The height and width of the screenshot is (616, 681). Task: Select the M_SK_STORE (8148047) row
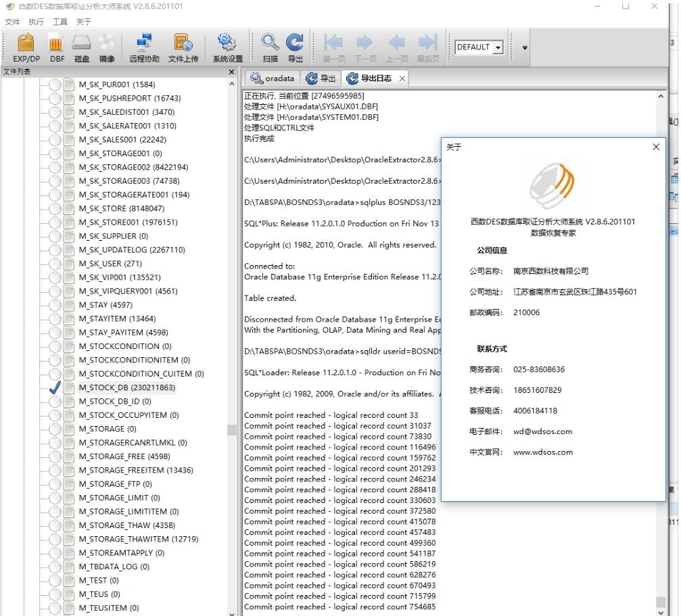point(122,208)
